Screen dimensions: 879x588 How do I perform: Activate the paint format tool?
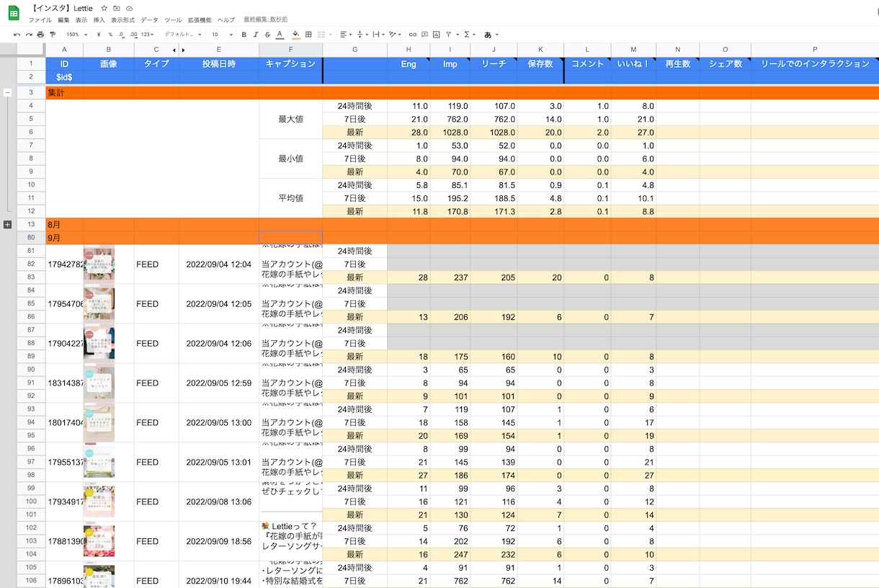[x=53, y=34]
